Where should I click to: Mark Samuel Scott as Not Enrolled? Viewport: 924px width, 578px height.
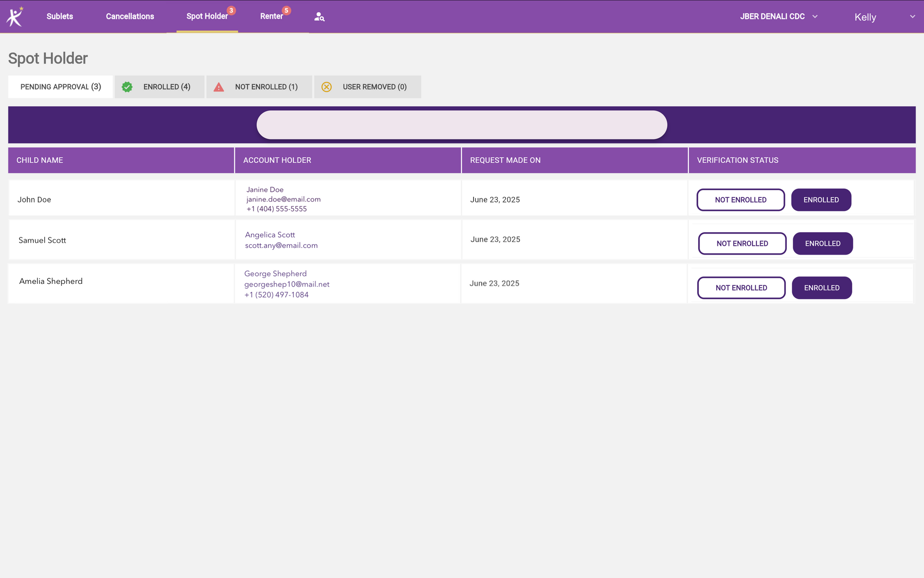tap(742, 244)
